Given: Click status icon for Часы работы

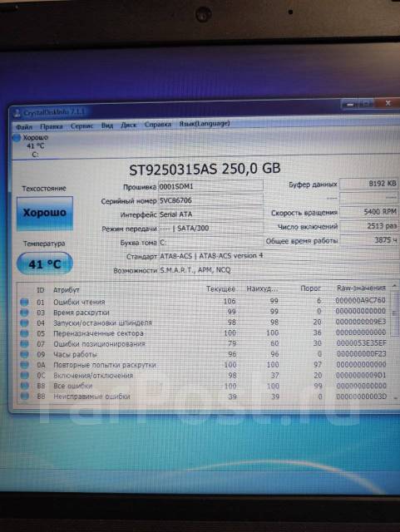Looking at the screenshot, I should click(x=24, y=355).
